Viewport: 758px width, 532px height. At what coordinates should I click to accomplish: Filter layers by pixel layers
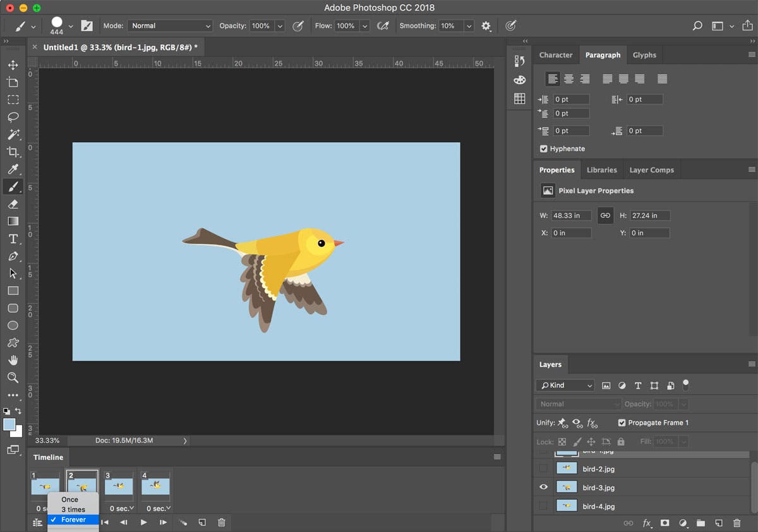click(x=606, y=385)
